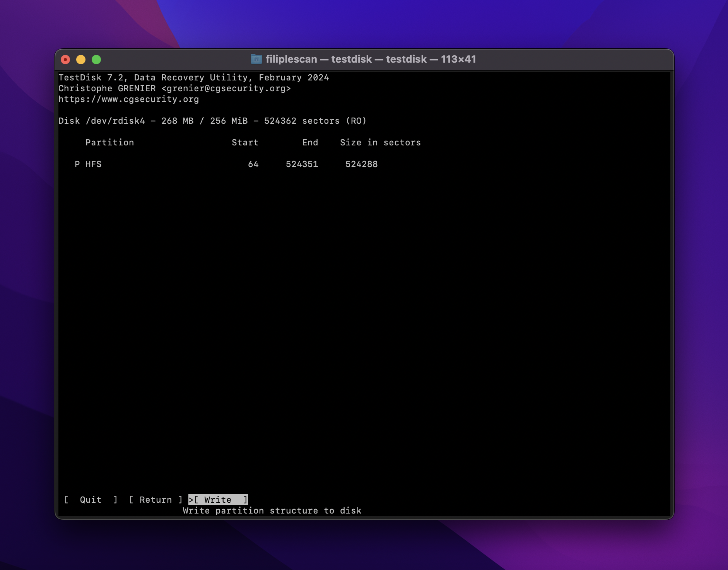Click the end sector value 524351
Viewport: 728px width, 570px height.
(302, 164)
